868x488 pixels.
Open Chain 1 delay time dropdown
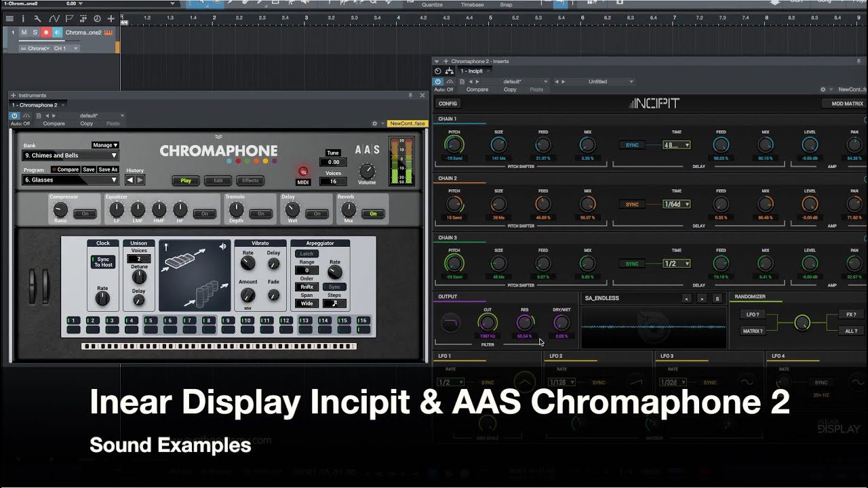pos(677,145)
